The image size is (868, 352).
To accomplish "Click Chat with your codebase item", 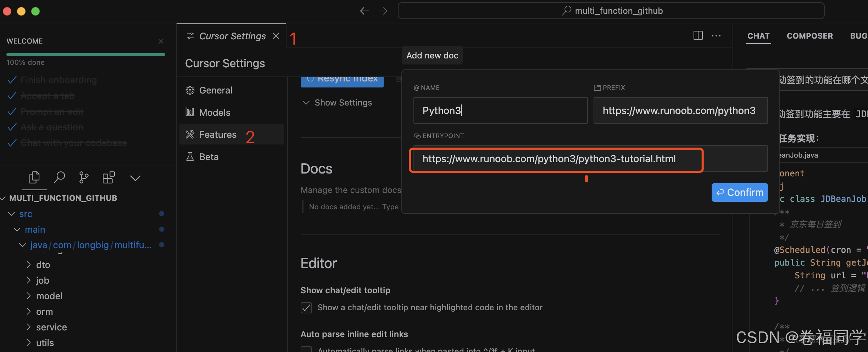I will (x=74, y=143).
